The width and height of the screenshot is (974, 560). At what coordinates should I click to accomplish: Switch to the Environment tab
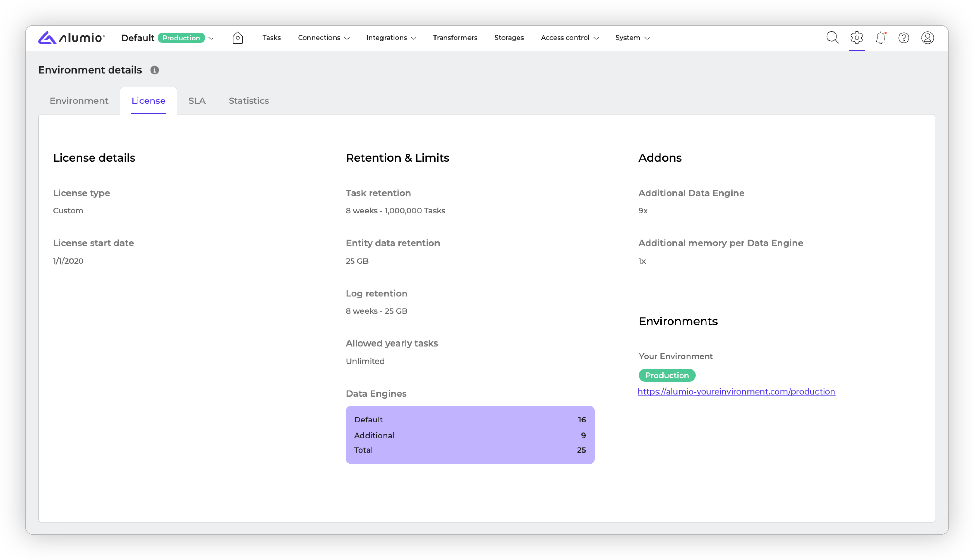tap(79, 101)
